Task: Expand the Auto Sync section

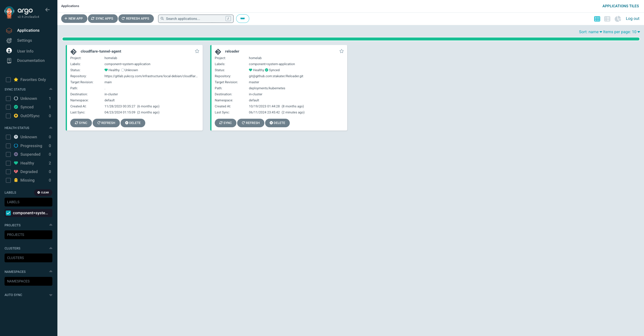Action: pyautogui.click(x=51, y=295)
